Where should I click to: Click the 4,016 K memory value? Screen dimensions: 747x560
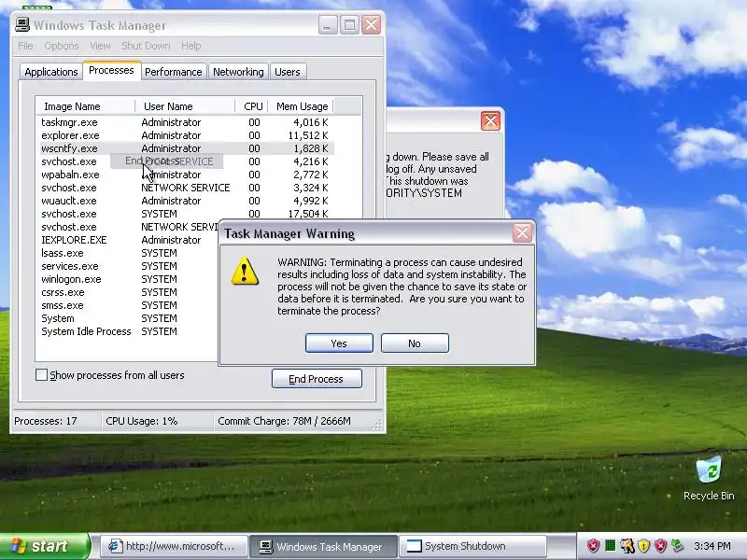pyautogui.click(x=311, y=122)
